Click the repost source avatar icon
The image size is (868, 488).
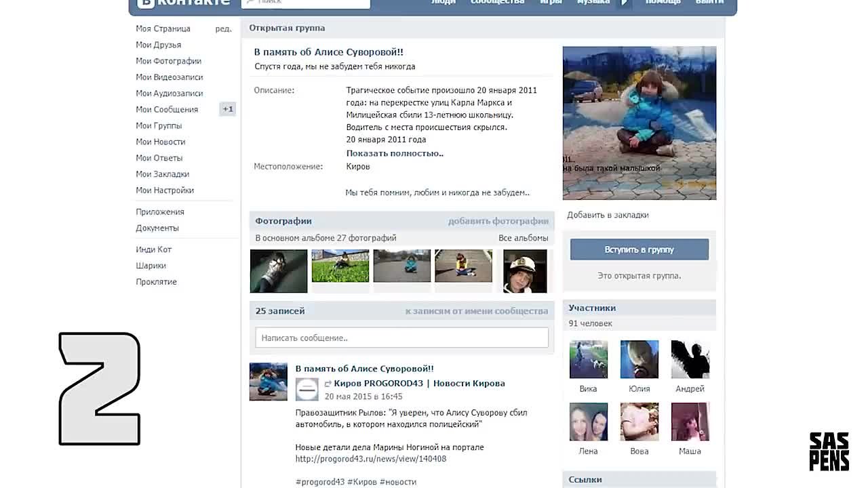[x=307, y=390]
